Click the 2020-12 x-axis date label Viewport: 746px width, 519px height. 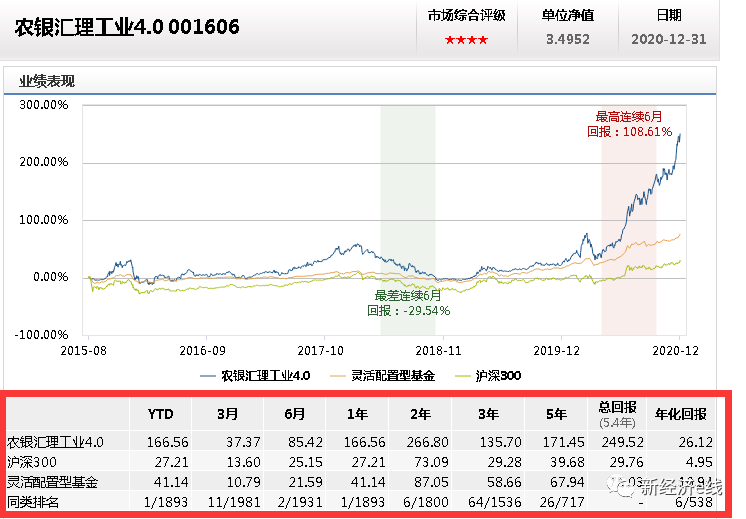click(676, 351)
